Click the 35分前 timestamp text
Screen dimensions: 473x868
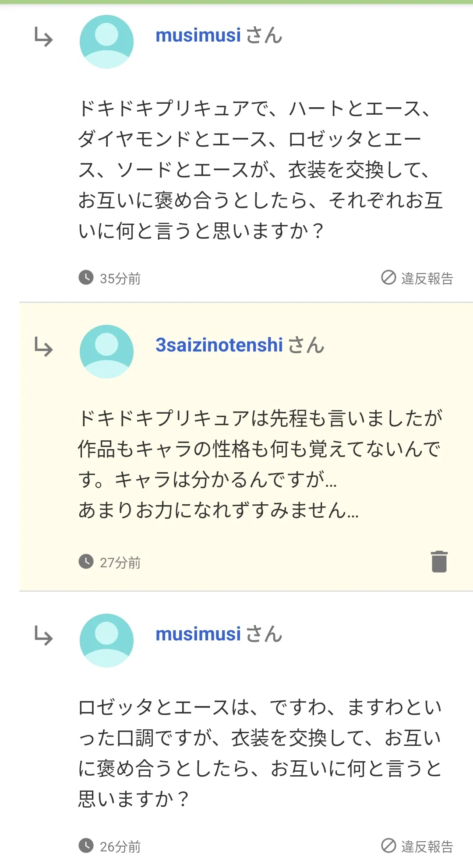click(x=120, y=279)
